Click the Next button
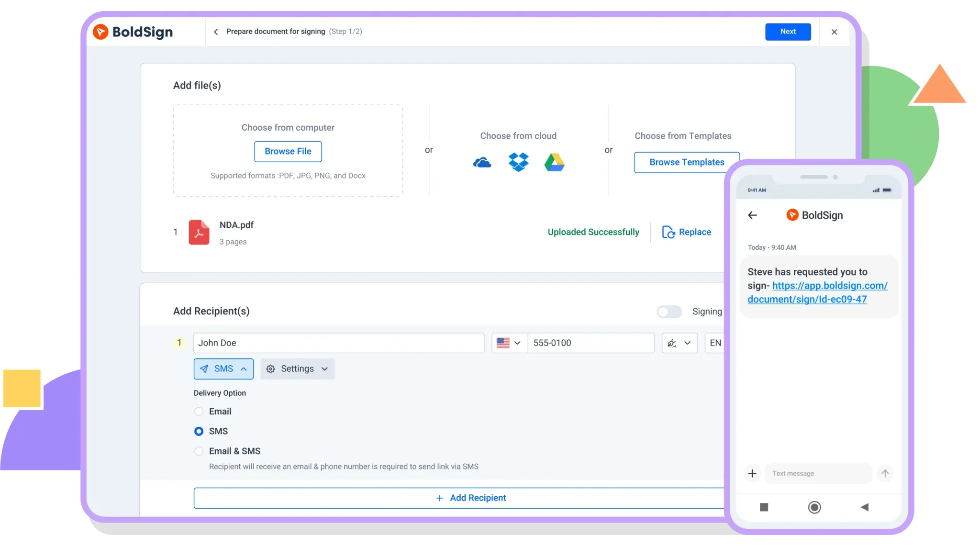The height and width of the screenshot is (546, 980). coord(788,32)
